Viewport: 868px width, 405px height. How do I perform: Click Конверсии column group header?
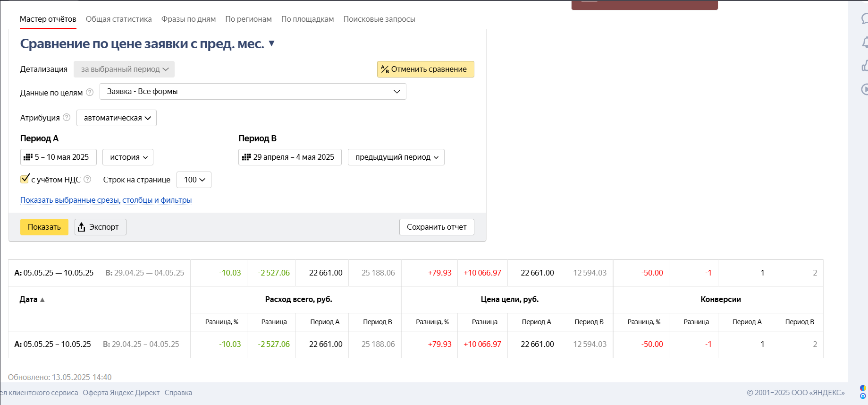(721, 299)
